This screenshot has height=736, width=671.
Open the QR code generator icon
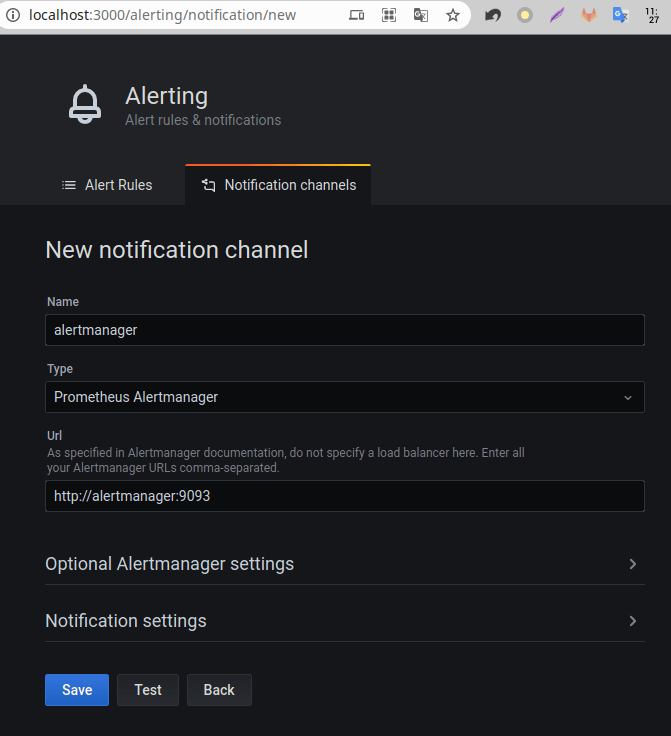389,15
